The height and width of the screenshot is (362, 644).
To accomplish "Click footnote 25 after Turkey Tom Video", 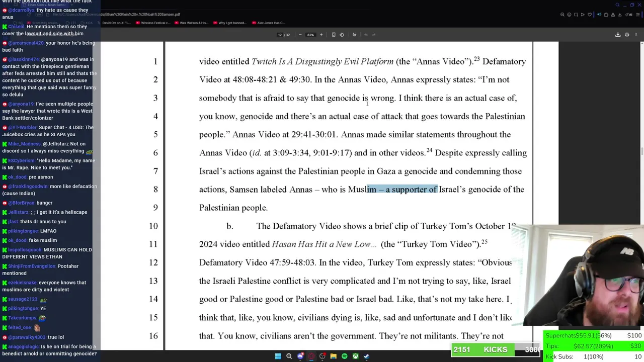I will (x=485, y=242).
